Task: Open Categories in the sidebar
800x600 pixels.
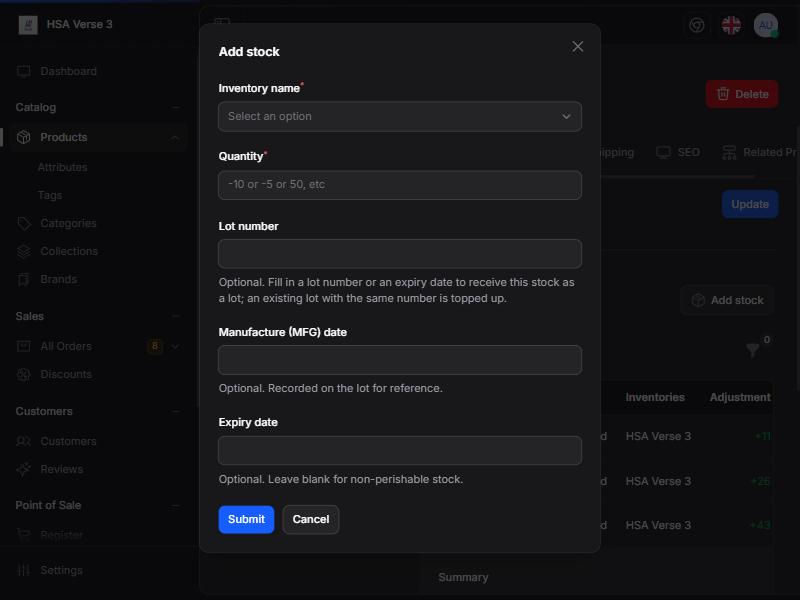Action: [x=68, y=223]
